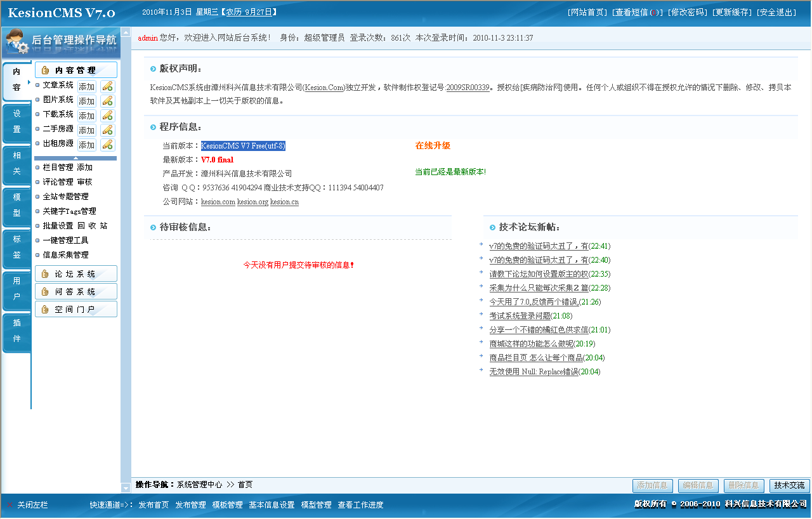The width and height of the screenshot is (812, 519).
Task: Open the 网站首页 link in header
Action: click(587, 13)
